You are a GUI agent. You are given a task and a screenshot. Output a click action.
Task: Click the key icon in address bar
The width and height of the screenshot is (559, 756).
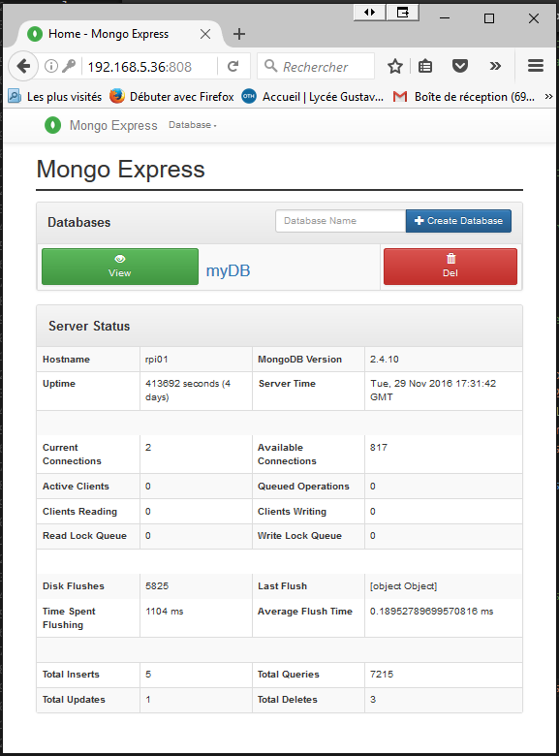70,66
